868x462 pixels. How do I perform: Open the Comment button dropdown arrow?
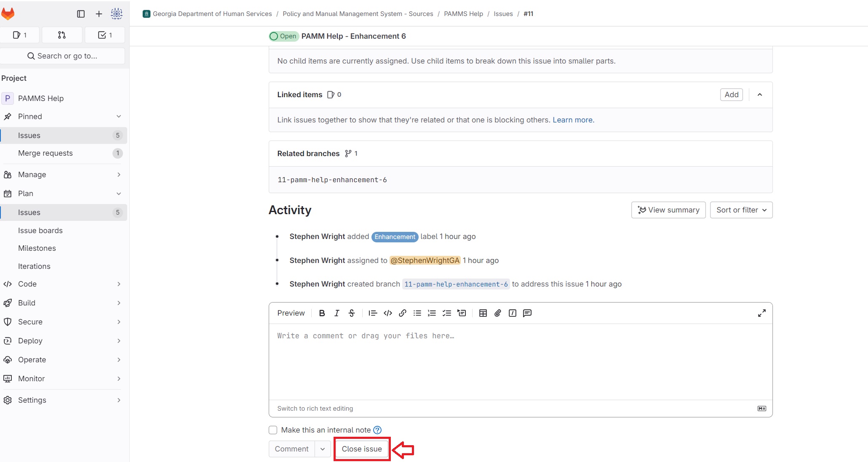(x=323, y=449)
